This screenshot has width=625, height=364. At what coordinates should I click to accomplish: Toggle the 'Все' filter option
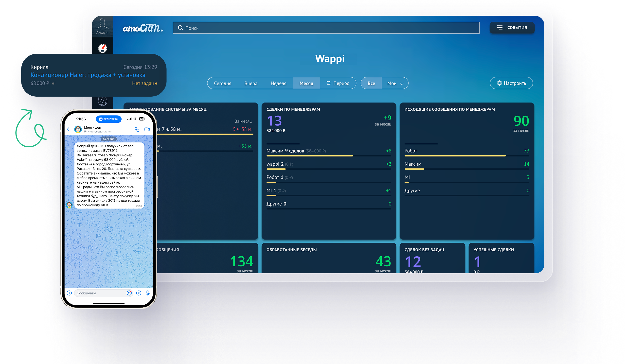pyautogui.click(x=371, y=83)
